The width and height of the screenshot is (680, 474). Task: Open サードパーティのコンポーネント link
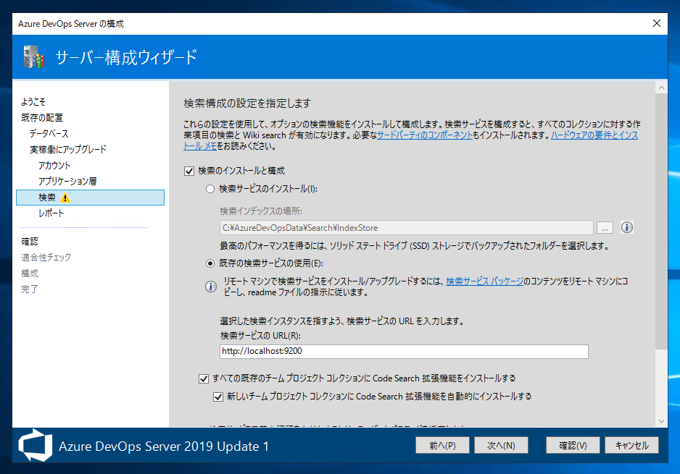coord(425,135)
